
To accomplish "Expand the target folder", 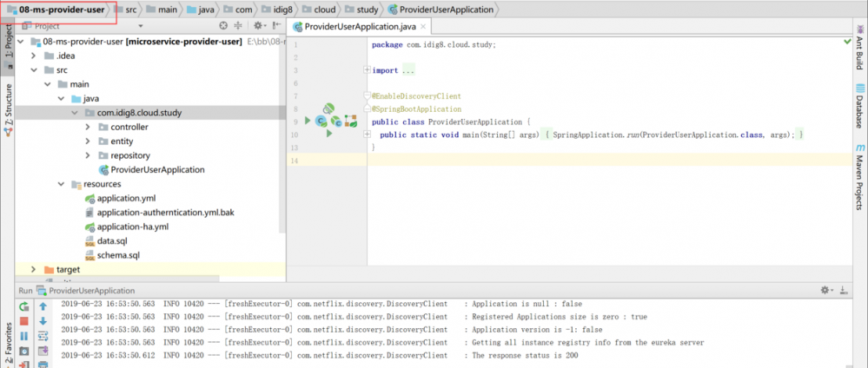I will tap(33, 270).
